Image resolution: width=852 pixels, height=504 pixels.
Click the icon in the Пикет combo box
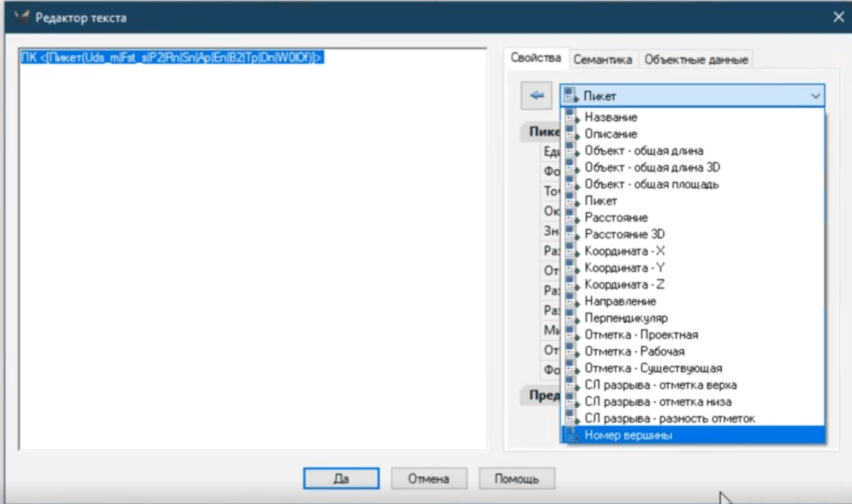coord(572,96)
